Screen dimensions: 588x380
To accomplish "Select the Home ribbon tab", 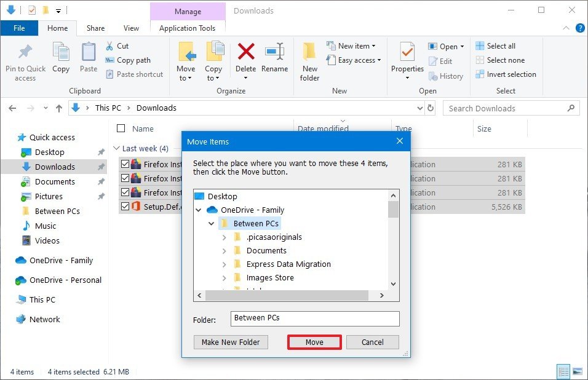I will pos(58,28).
